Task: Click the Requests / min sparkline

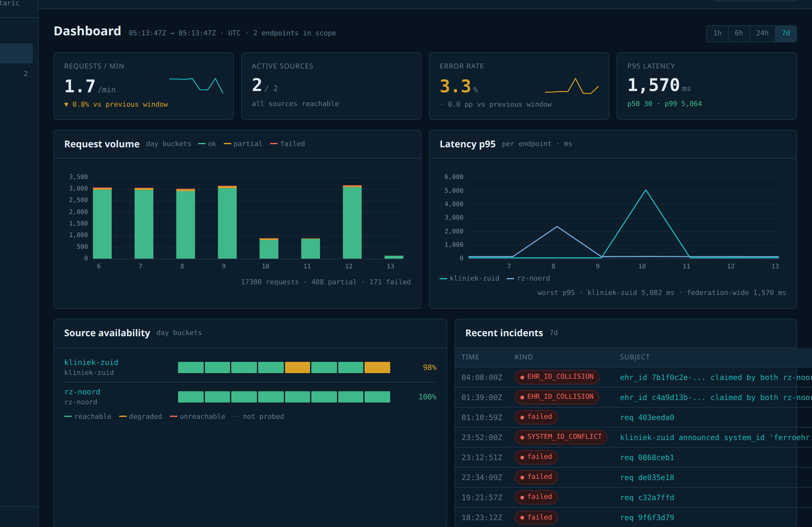Action: 196,85
